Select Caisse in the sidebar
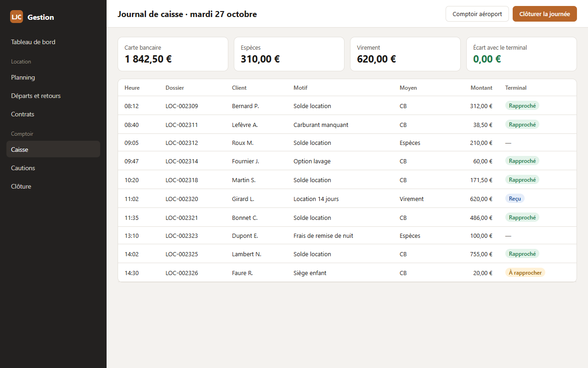588x368 pixels. [x=53, y=149]
